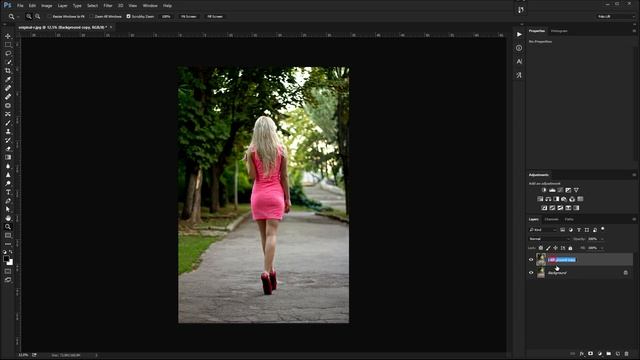The width and height of the screenshot is (640, 360).
Task: Open the layer filter Kind dropdown
Action: click(543, 230)
